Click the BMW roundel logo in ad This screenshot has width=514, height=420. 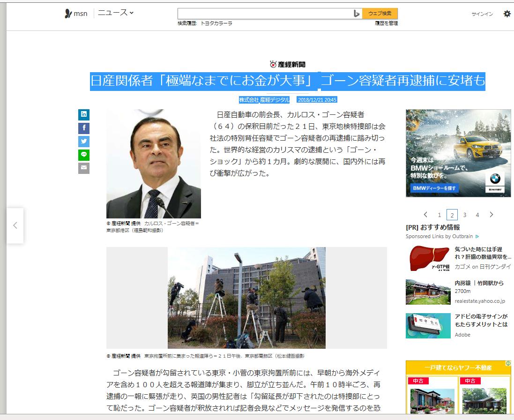click(495, 179)
